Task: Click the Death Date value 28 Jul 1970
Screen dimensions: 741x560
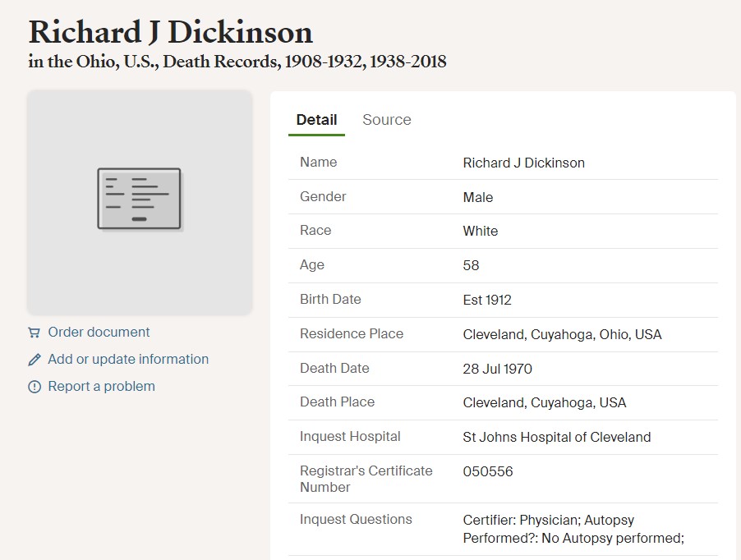Action: [497, 369]
